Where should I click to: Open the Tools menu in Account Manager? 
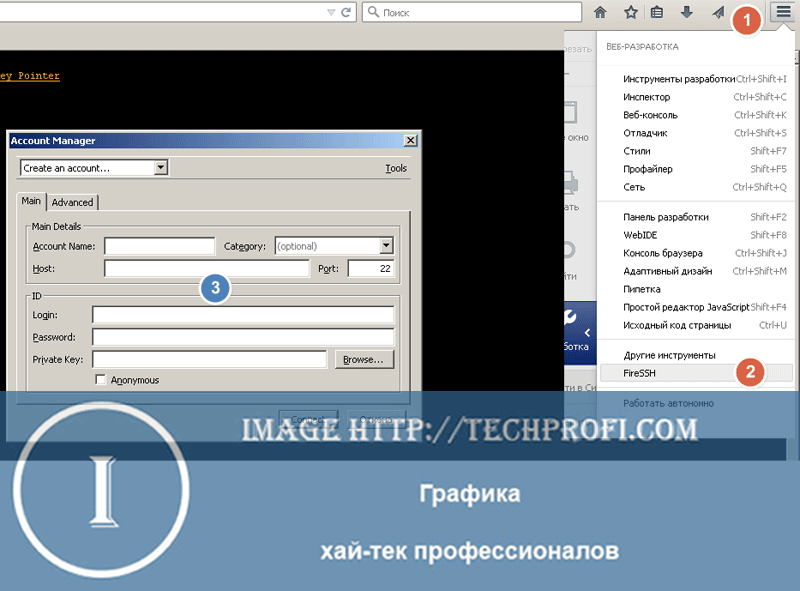[396, 168]
